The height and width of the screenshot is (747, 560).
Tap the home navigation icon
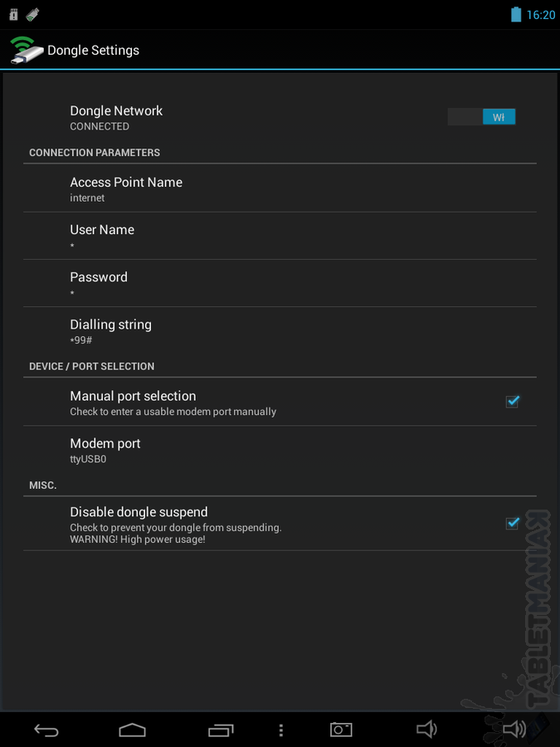click(x=132, y=730)
